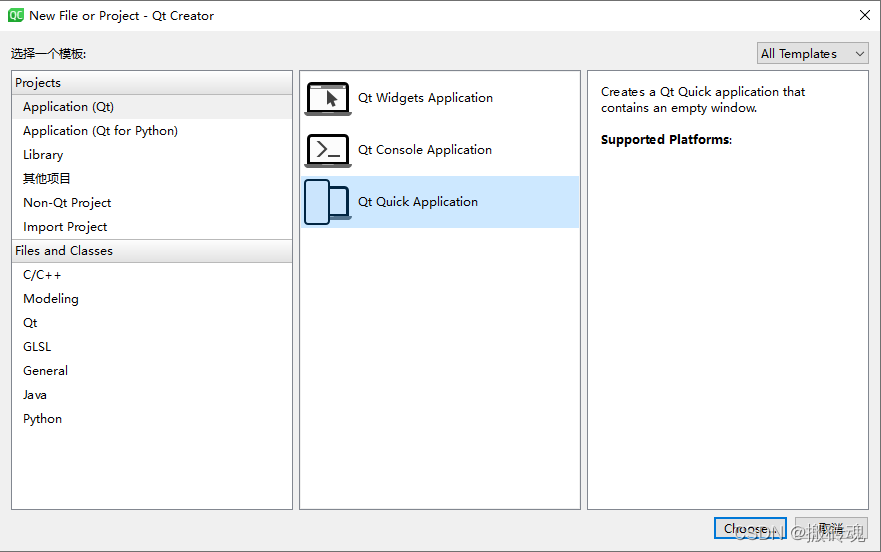This screenshot has height=552, width=881.
Task: Select Modeling file category
Action: pos(152,299)
